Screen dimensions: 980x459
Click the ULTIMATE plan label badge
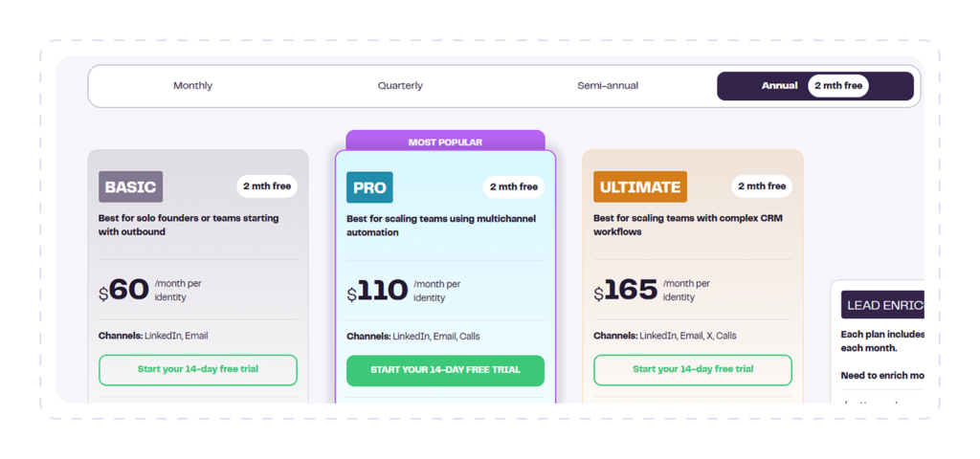(x=640, y=186)
